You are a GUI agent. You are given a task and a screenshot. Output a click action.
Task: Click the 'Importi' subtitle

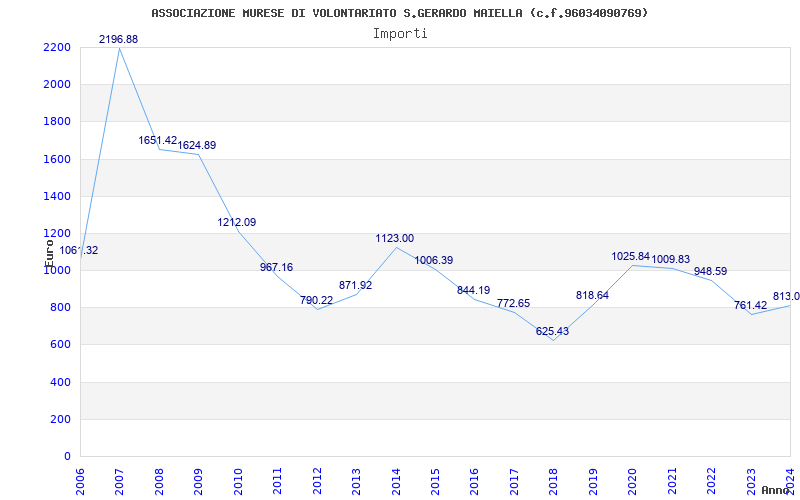tap(400, 34)
